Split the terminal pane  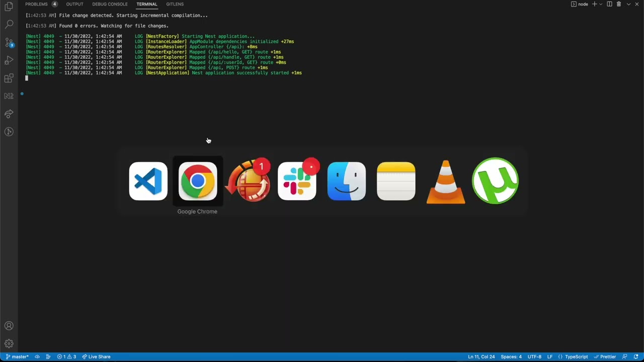609,4
